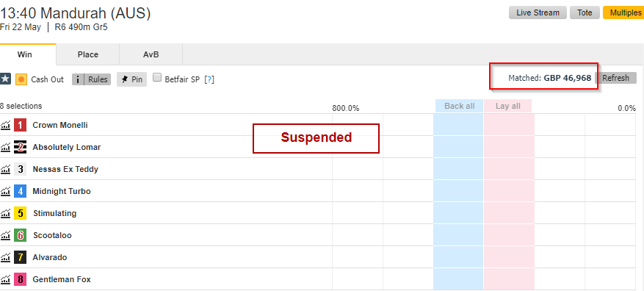This screenshot has height=291, width=644.
Task: Open the chart icon for Absolutely Lomar
Action: 5,147
